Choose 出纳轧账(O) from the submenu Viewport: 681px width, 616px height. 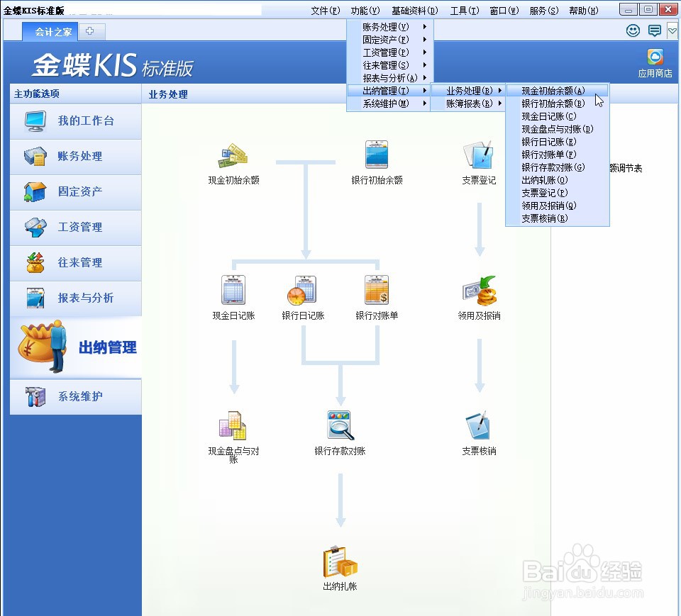pyautogui.click(x=558, y=180)
